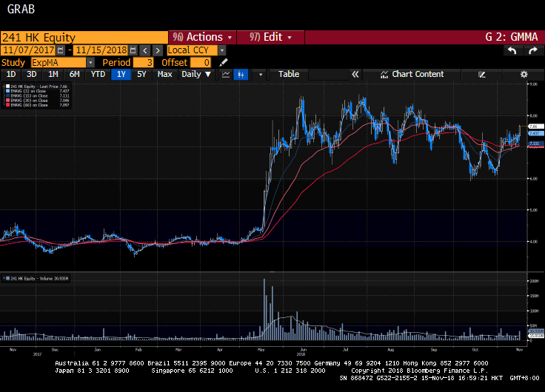Viewport: 545px width, 392px height.
Task: Expand the Local CCY currency dropdown arrow
Action: pyautogui.click(x=221, y=50)
